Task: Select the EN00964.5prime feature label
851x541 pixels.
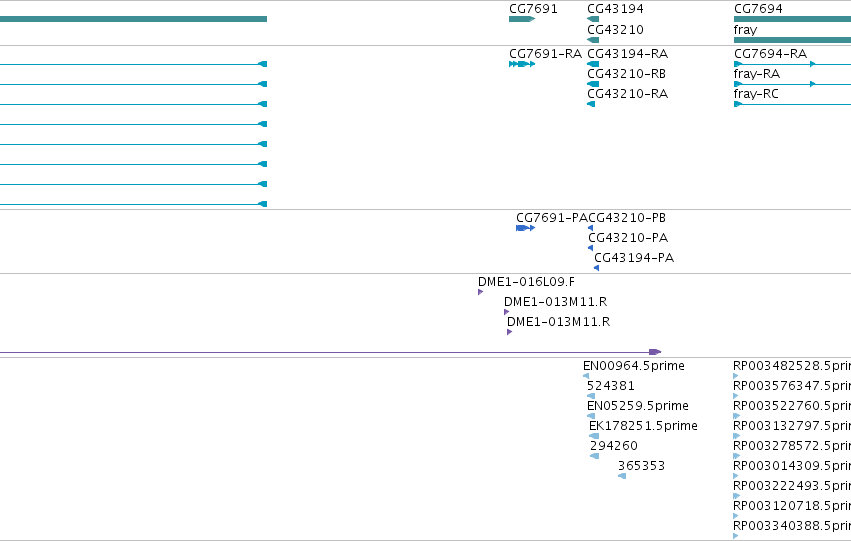Action: [x=634, y=366]
